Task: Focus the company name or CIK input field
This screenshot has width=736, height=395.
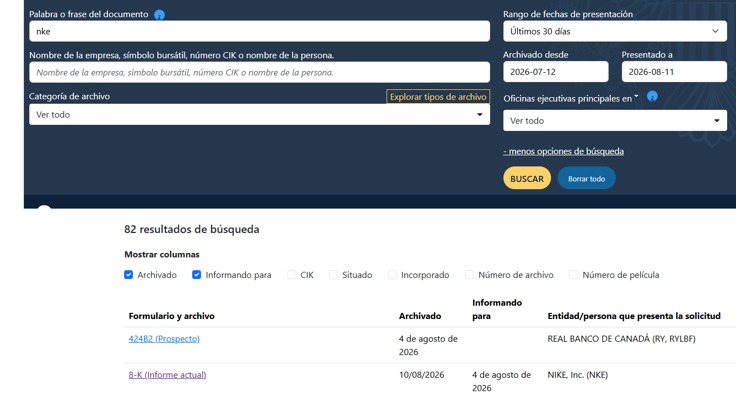Action: [x=259, y=73]
